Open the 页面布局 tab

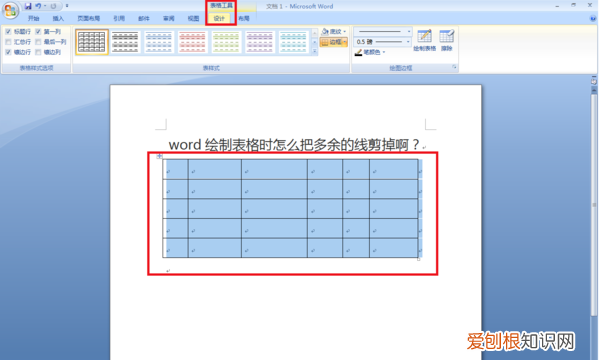coord(88,18)
